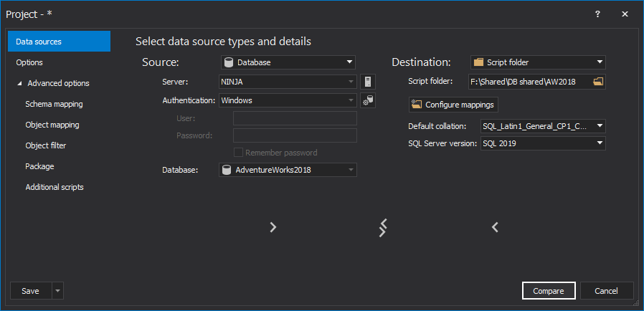Open the Save button dropdown arrow

[x=57, y=291]
